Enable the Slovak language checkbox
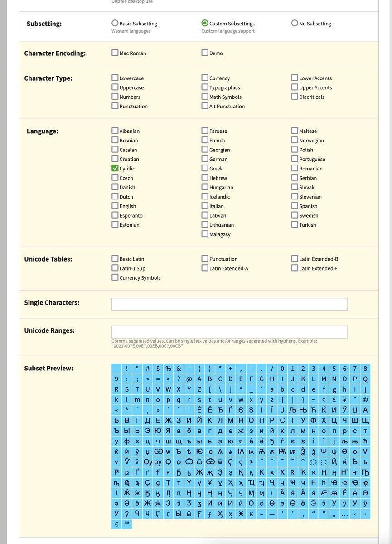 [295, 187]
